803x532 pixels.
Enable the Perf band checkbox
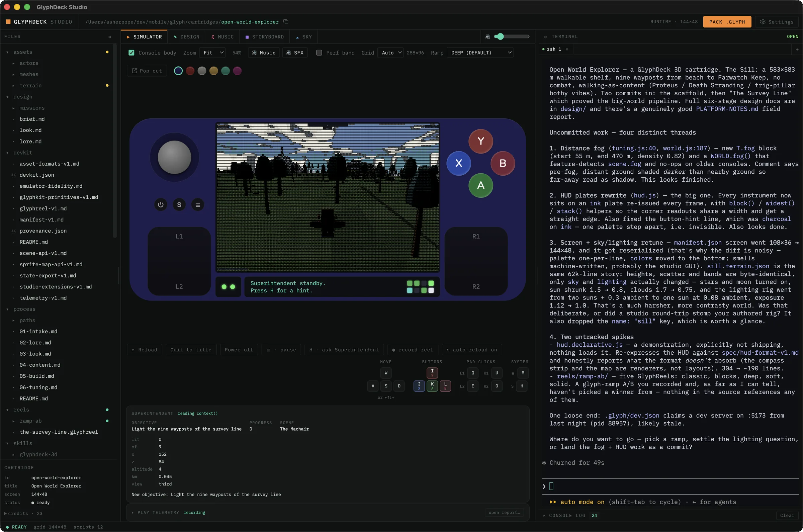coord(319,53)
